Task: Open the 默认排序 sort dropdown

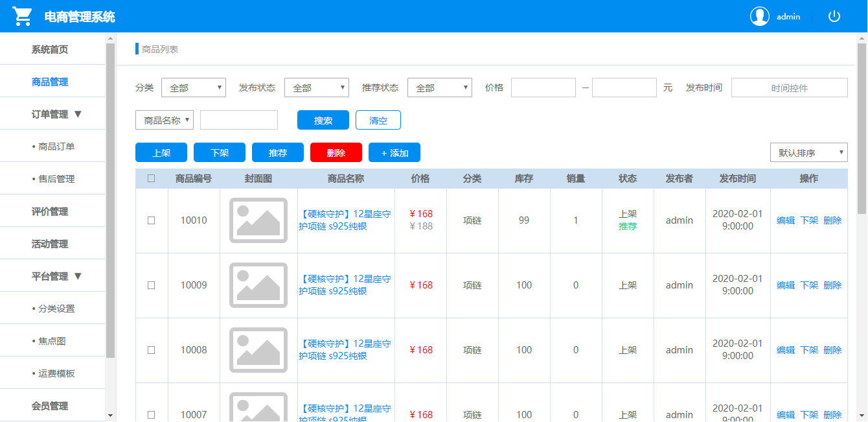Action: click(x=809, y=152)
